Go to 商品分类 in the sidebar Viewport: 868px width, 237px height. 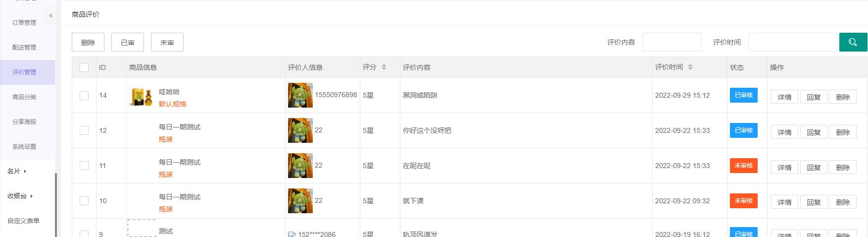coord(24,97)
